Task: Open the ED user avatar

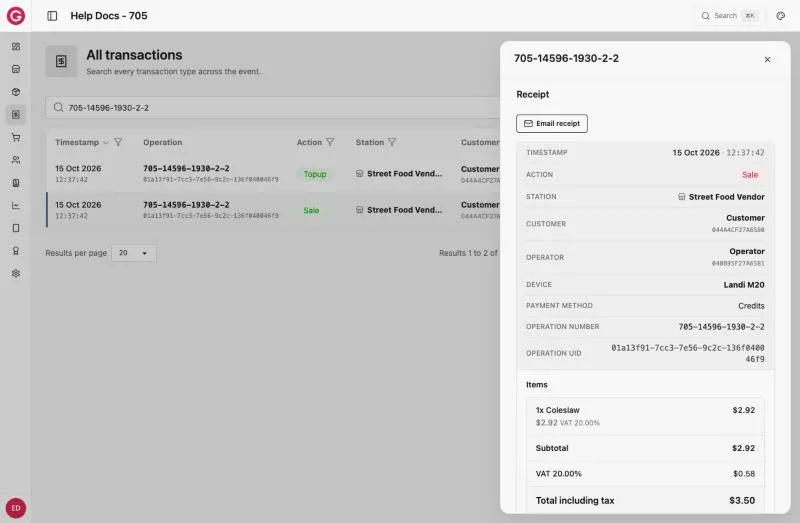Action: coord(16,508)
